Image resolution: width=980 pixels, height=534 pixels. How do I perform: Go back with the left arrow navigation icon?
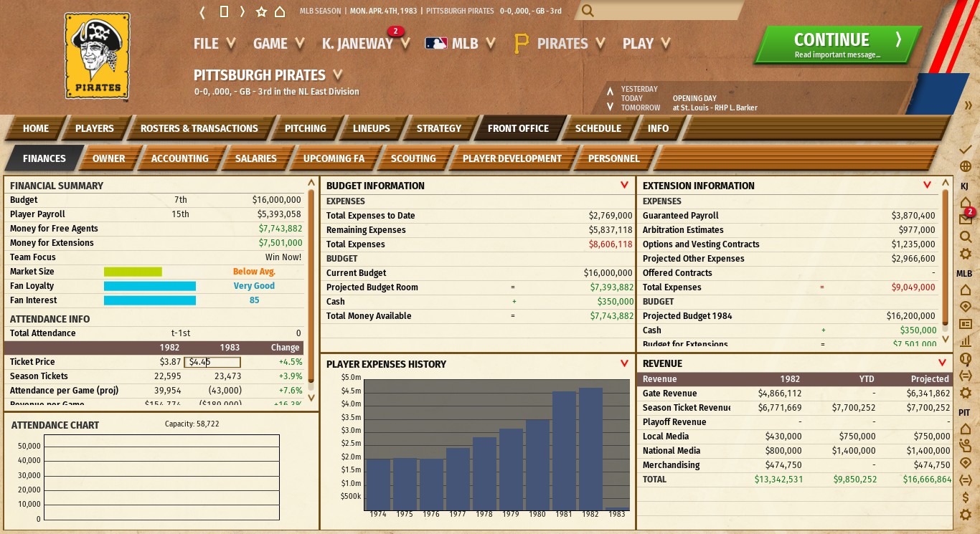[202, 11]
